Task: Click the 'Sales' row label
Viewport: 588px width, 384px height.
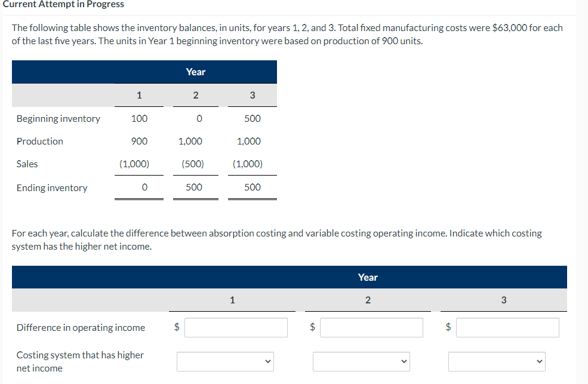Action: [x=27, y=164]
